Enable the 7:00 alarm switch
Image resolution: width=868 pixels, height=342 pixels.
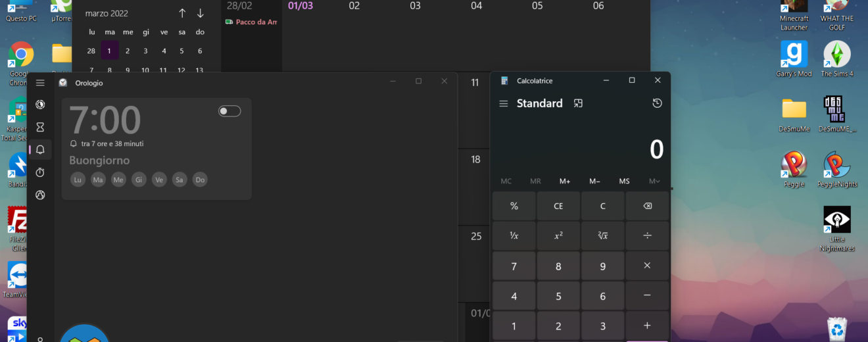[229, 111]
